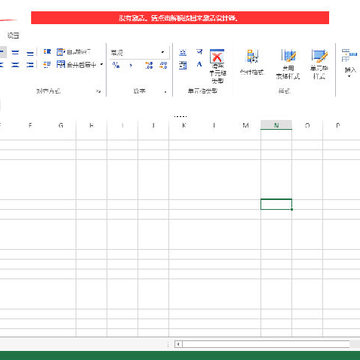
Task: Click the increase decimal icon
Action: (x=149, y=65)
